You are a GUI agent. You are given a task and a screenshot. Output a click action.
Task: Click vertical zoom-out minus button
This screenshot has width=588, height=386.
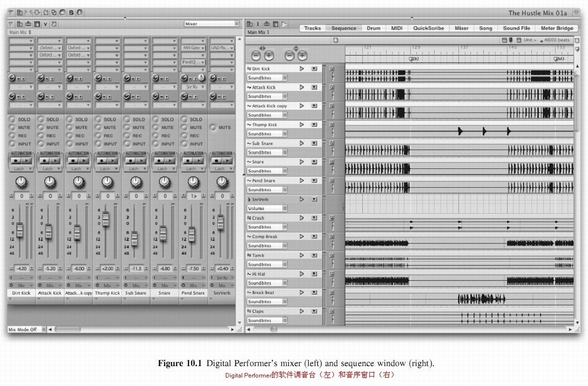tap(289, 56)
